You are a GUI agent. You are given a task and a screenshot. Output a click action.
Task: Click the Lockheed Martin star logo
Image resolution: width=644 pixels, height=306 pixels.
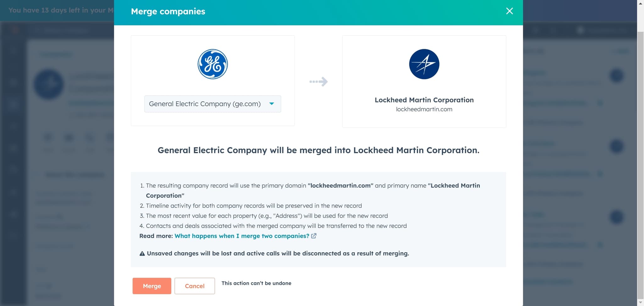[x=424, y=64]
